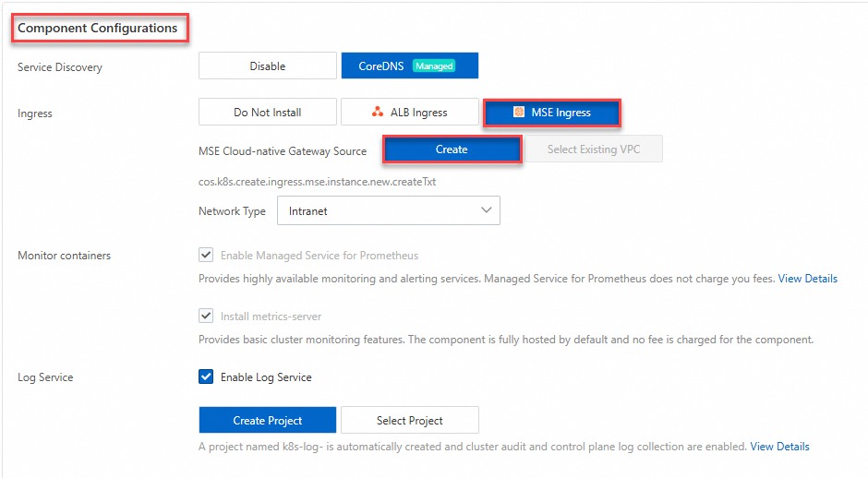The width and height of the screenshot is (868, 478).
Task: Toggle Enable Managed Service for Prometheus checkbox
Action: point(206,256)
